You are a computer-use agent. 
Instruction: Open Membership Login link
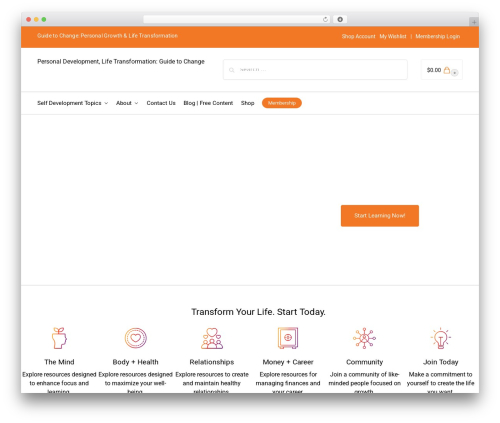438,36
